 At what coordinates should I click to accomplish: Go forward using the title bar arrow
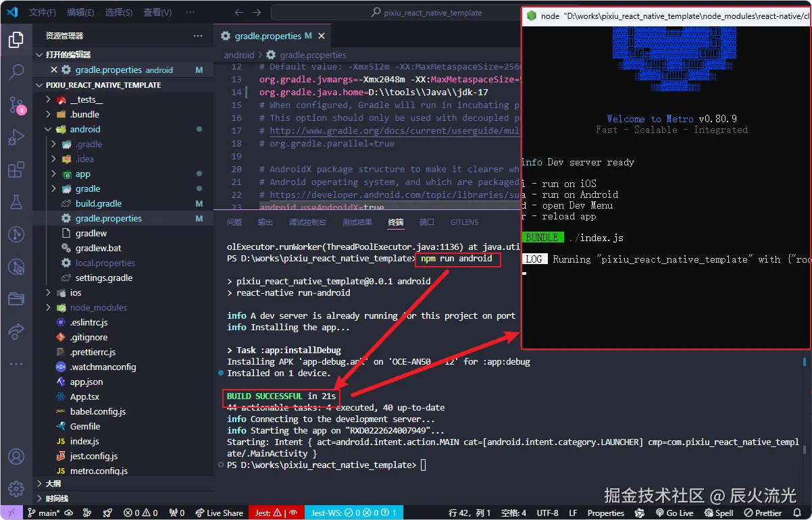(x=256, y=12)
